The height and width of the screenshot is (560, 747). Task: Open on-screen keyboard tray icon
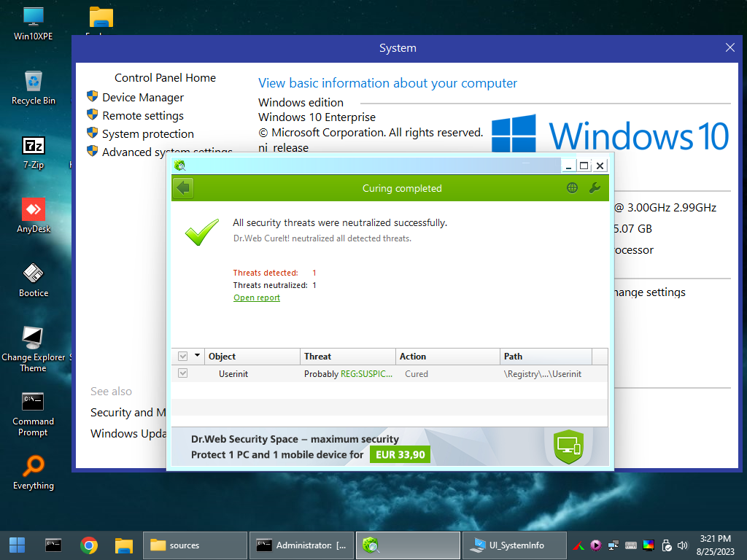click(631, 545)
